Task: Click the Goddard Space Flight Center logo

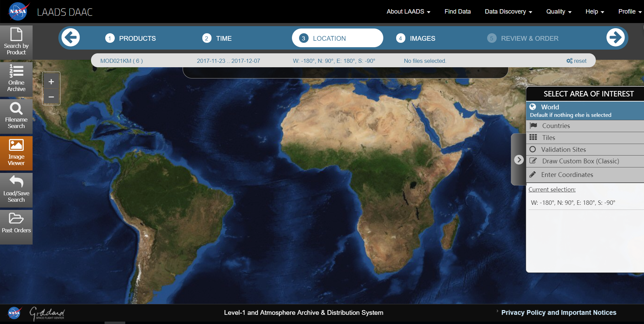Action: point(47,313)
